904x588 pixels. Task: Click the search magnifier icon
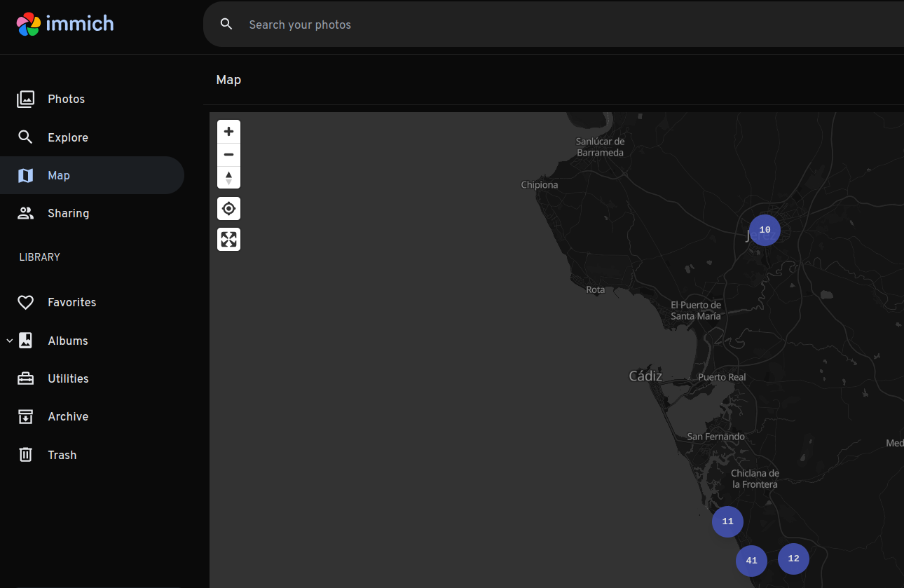point(226,25)
